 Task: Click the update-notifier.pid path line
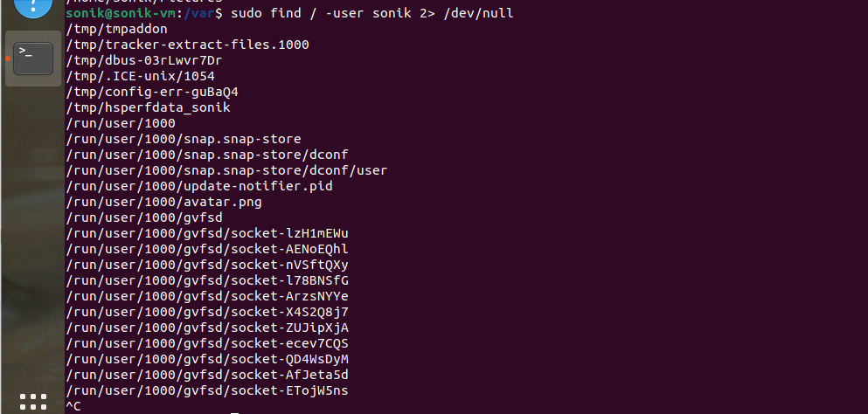click(199, 186)
